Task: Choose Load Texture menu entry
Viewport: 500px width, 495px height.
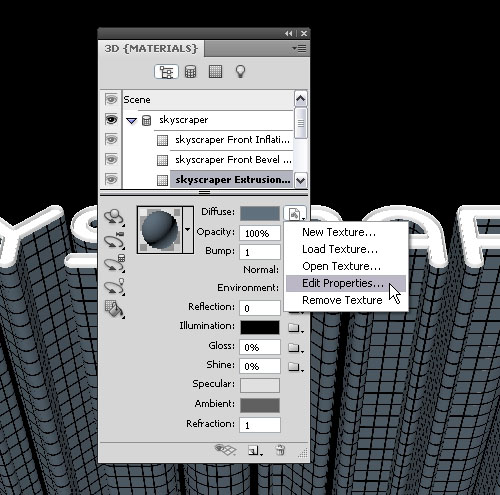Action: [340, 249]
